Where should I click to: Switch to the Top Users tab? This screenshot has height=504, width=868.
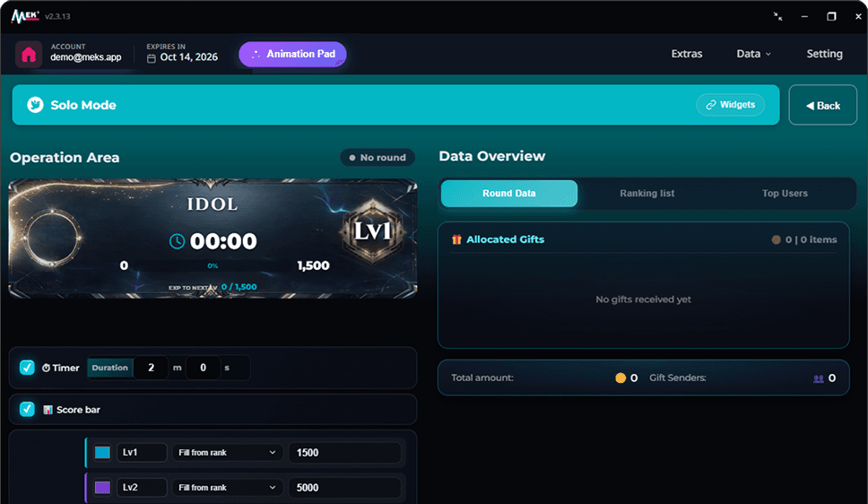tap(785, 194)
